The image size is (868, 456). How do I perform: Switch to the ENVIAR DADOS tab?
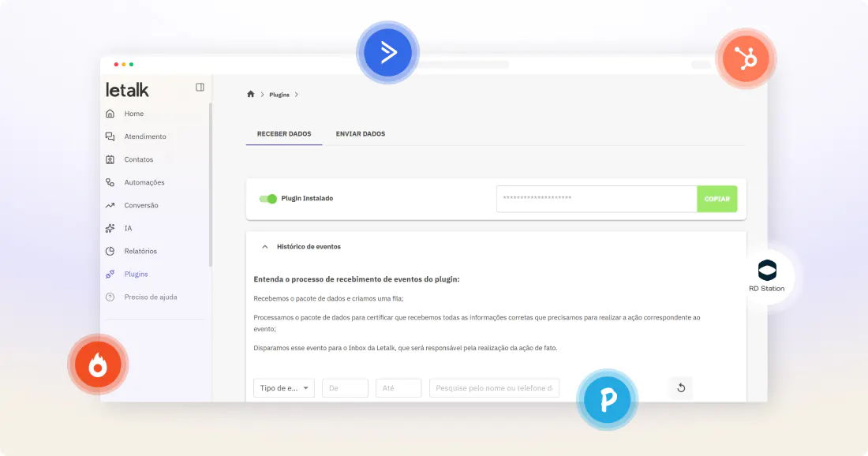coord(361,134)
